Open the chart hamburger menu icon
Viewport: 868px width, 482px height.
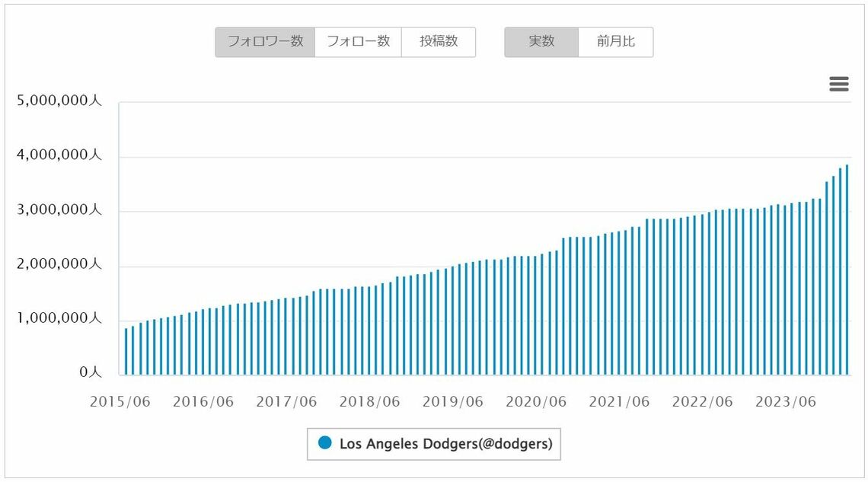point(838,84)
